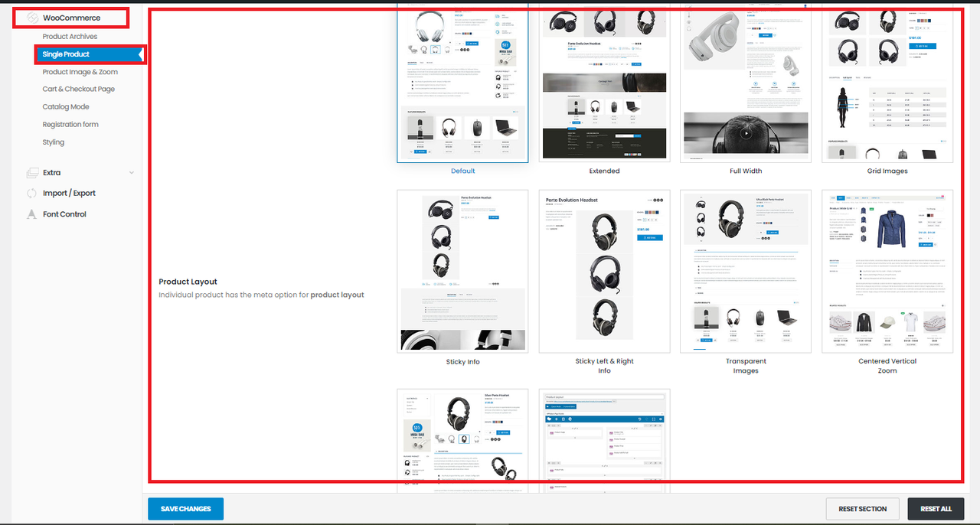This screenshot has height=525, width=980.
Task: Choose the Full Width layout thumbnail
Action: 746,84
